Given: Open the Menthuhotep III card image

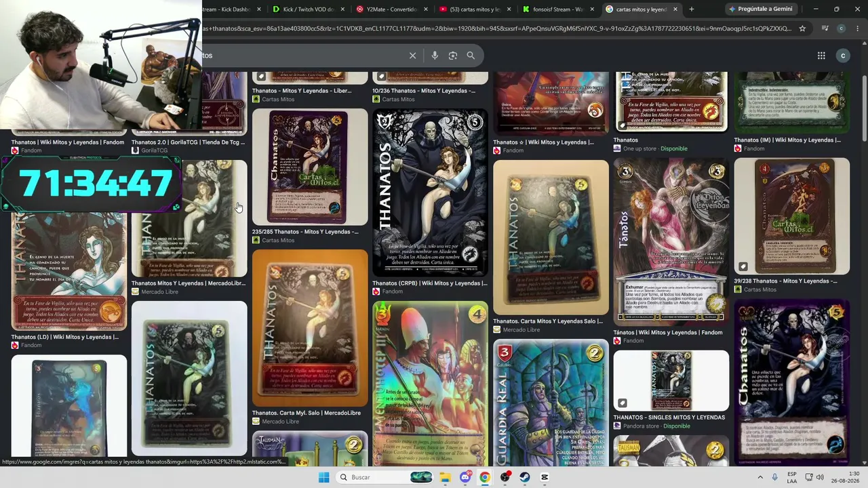Looking at the screenshot, I should pos(430,384).
